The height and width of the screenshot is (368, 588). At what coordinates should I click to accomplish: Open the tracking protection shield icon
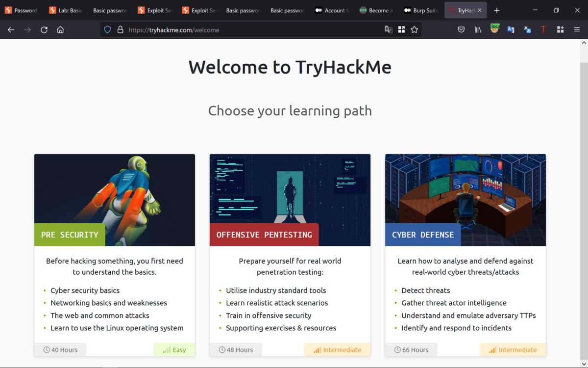(x=108, y=30)
